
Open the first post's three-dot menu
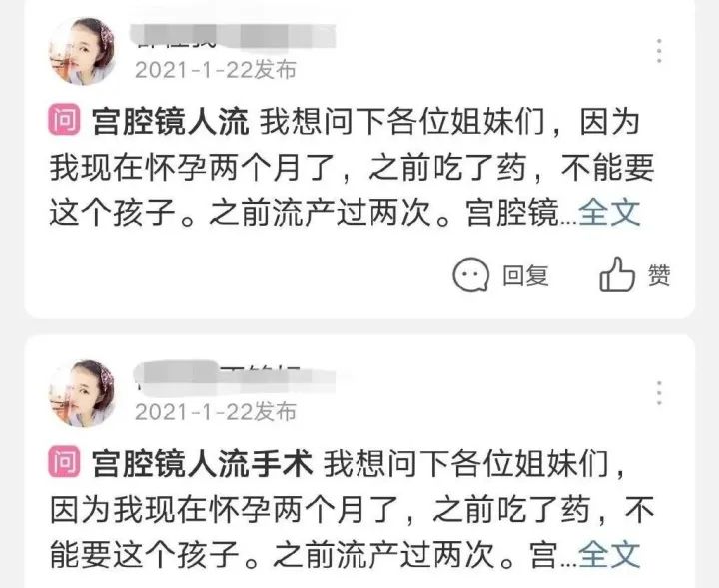[x=659, y=50]
